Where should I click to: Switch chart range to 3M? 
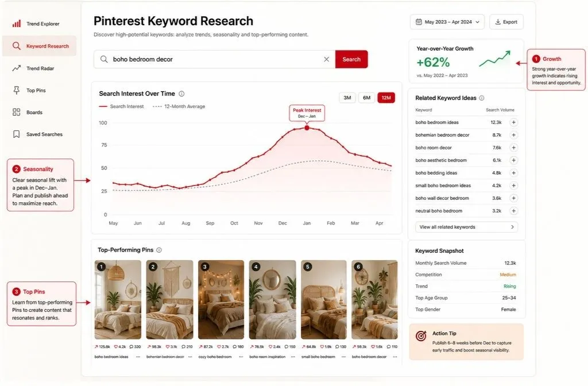[x=347, y=98]
